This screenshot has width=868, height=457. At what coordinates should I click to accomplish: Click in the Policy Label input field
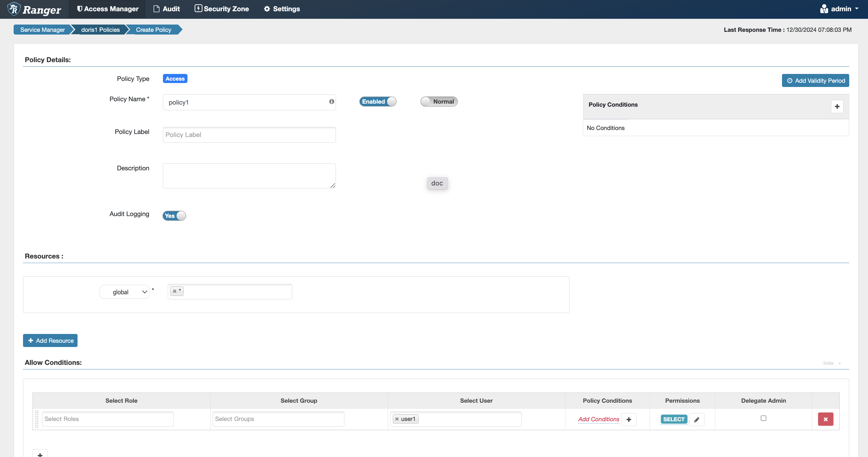(x=249, y=135)
